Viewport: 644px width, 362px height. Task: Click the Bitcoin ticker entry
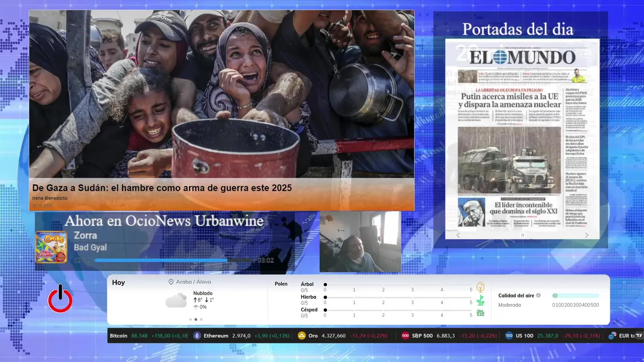(148, 335)
